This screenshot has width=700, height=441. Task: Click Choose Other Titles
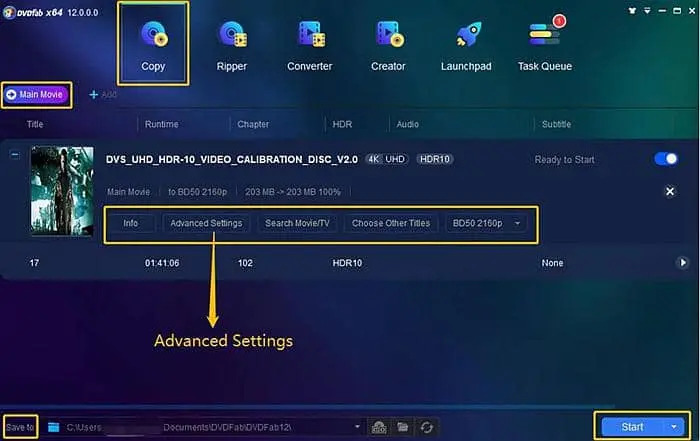pyautogui.click(x=391, y=223)
